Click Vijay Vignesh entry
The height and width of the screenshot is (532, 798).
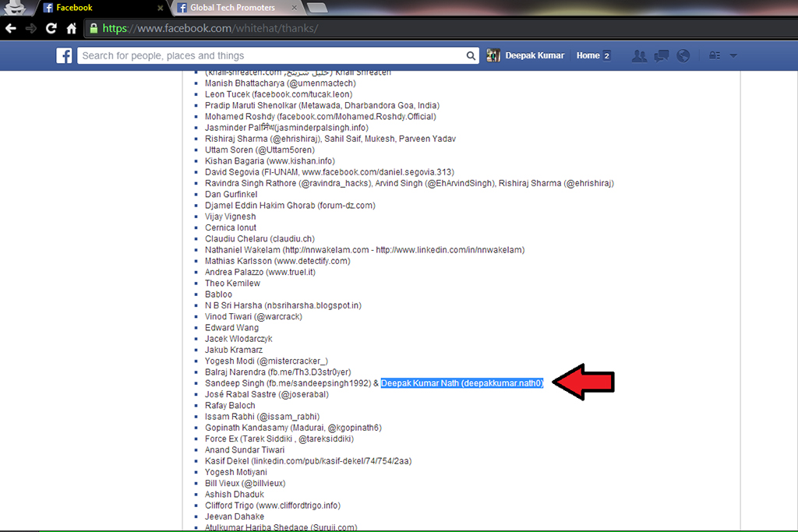[231, 217]
